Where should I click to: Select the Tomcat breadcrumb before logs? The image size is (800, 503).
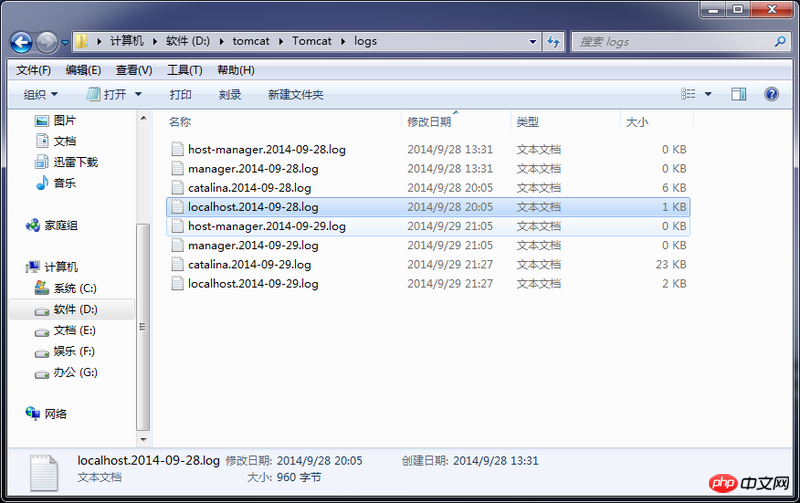(312, 41)
